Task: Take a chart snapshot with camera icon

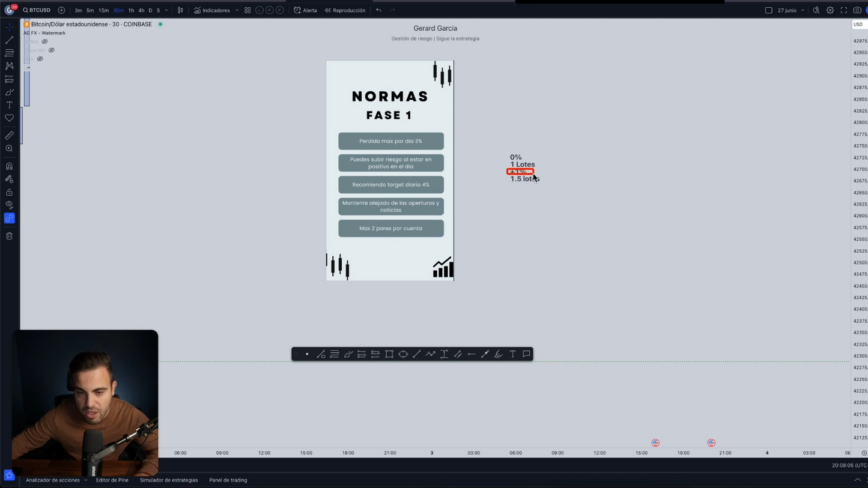Action: click(857, 10)
